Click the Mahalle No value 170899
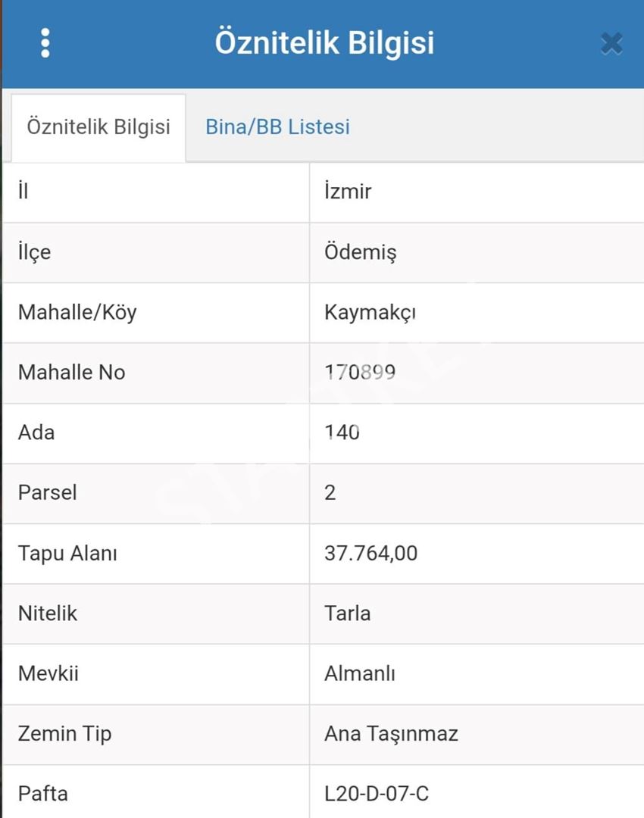 (360, 373)
